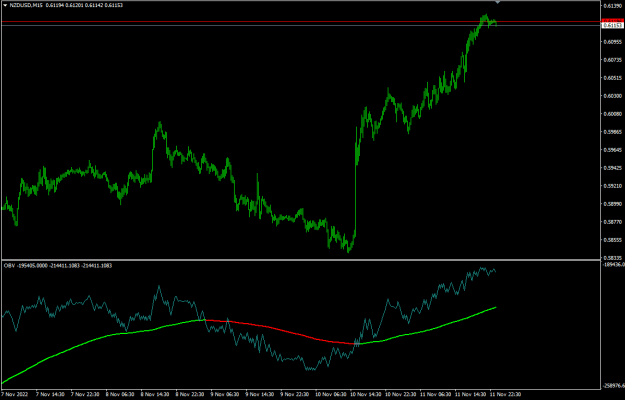Click the chart shift triangle marker at top
625x400 pixels.
tap(497, 2)
